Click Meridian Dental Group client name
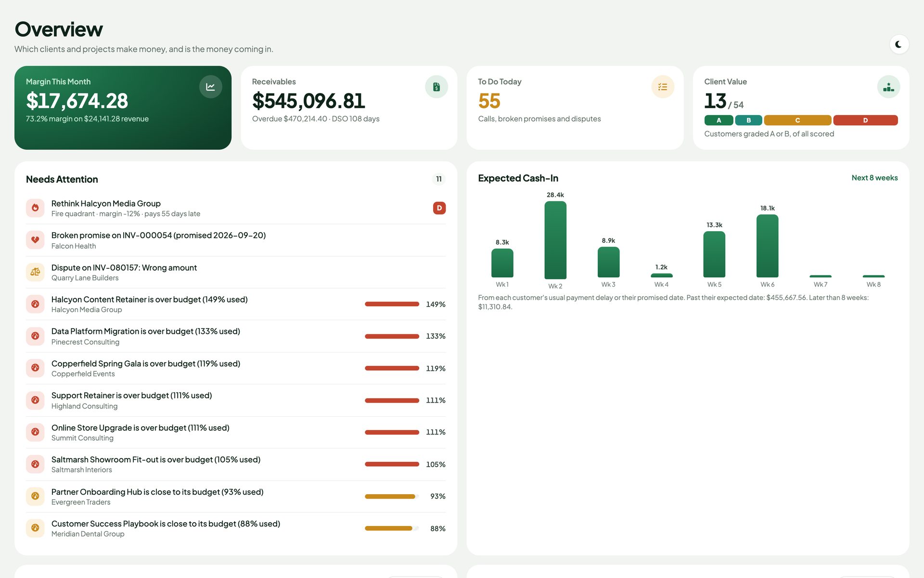 point(88,534)
